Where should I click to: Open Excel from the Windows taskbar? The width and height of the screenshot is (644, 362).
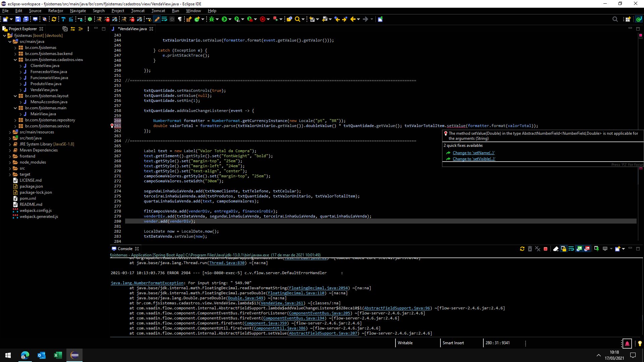tap(58, 355)
